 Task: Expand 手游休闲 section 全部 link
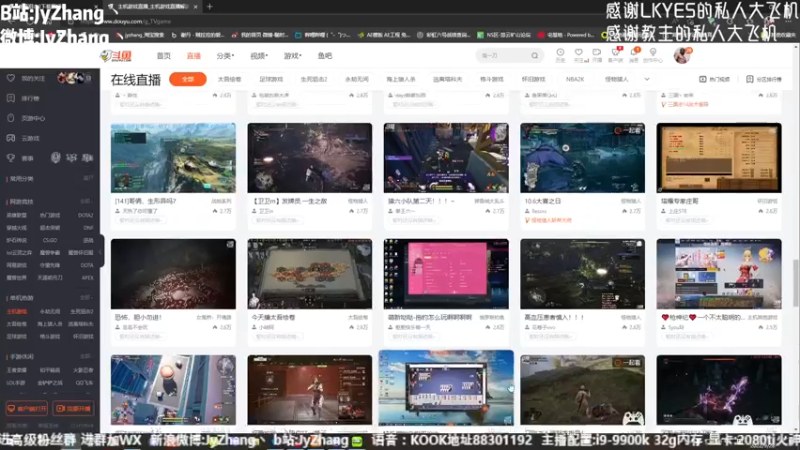(x=86, y=356)
